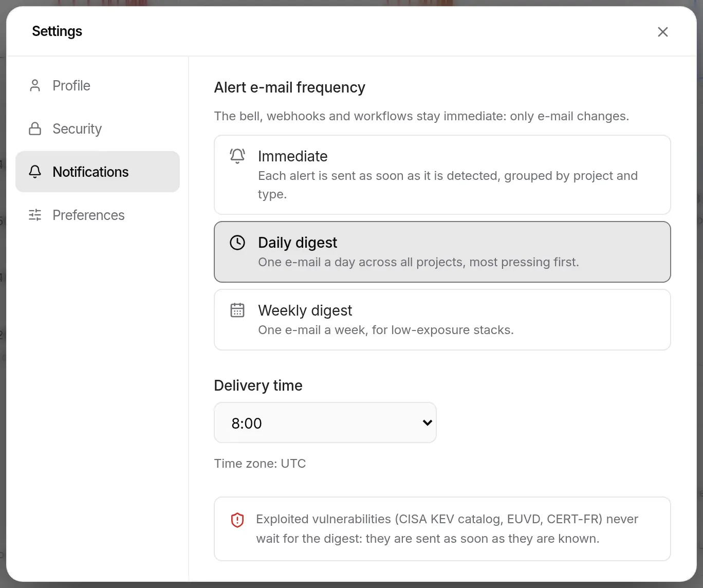Close the Settings dialog with the X

point(662,32)
